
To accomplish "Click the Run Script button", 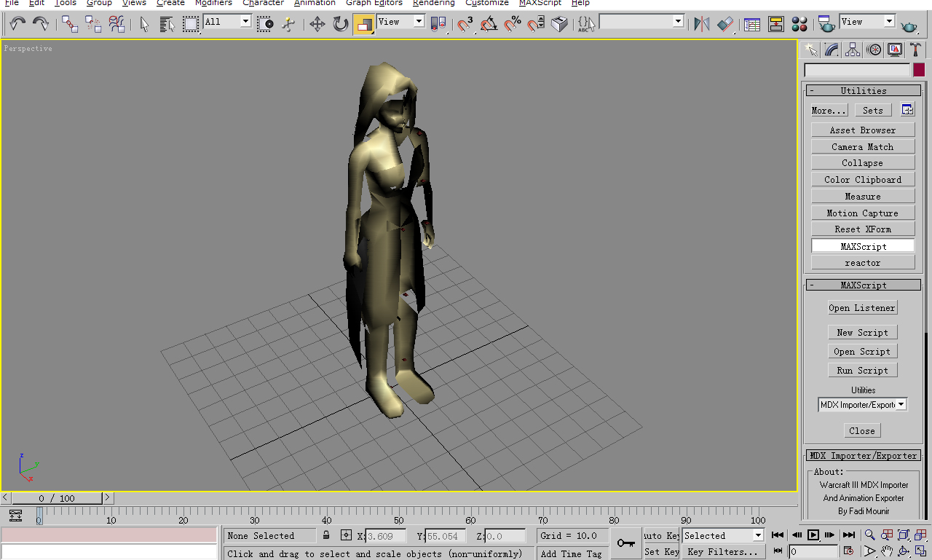I will 862,371.
